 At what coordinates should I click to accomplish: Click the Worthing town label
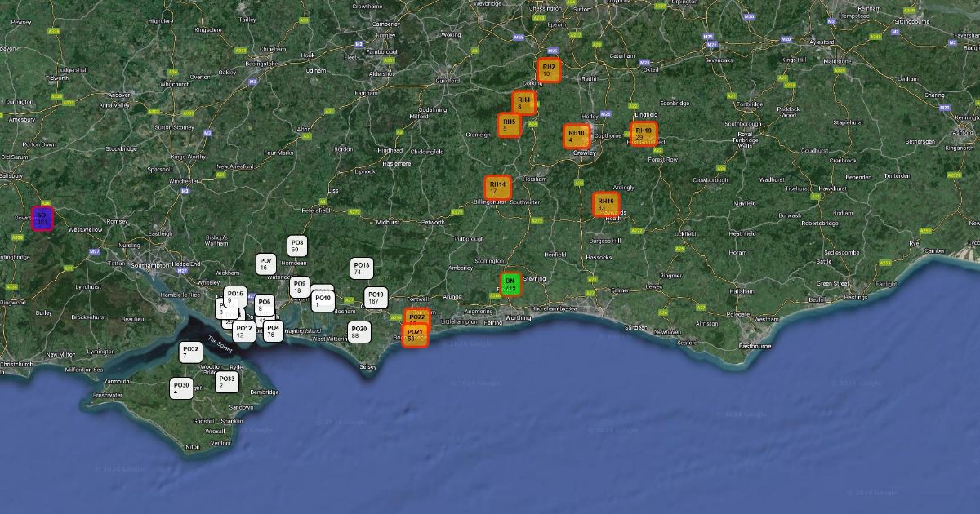tap(518, 317)
